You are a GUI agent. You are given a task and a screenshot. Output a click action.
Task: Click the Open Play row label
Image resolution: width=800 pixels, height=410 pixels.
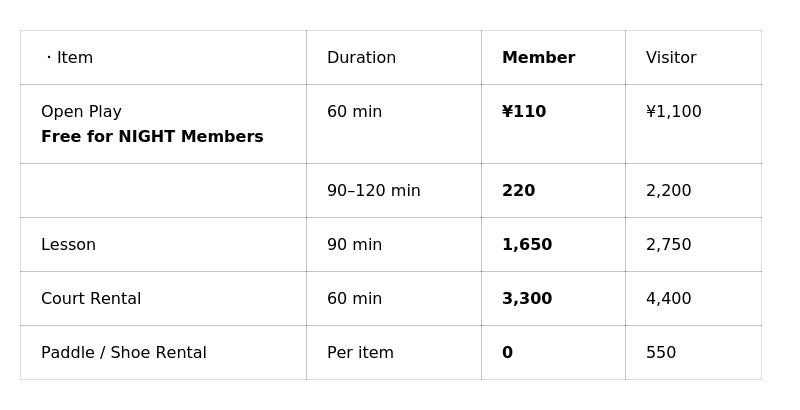[x=81, y=112]
